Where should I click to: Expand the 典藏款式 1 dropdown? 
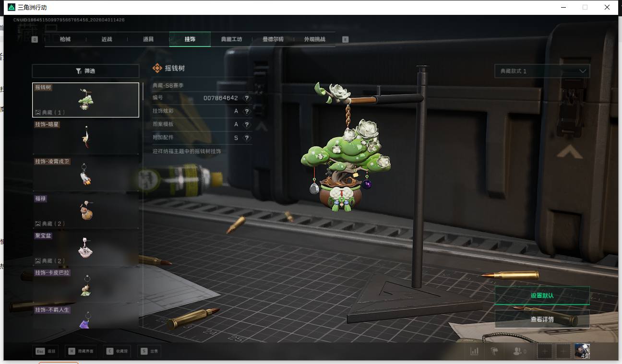(x=542, y=71)
